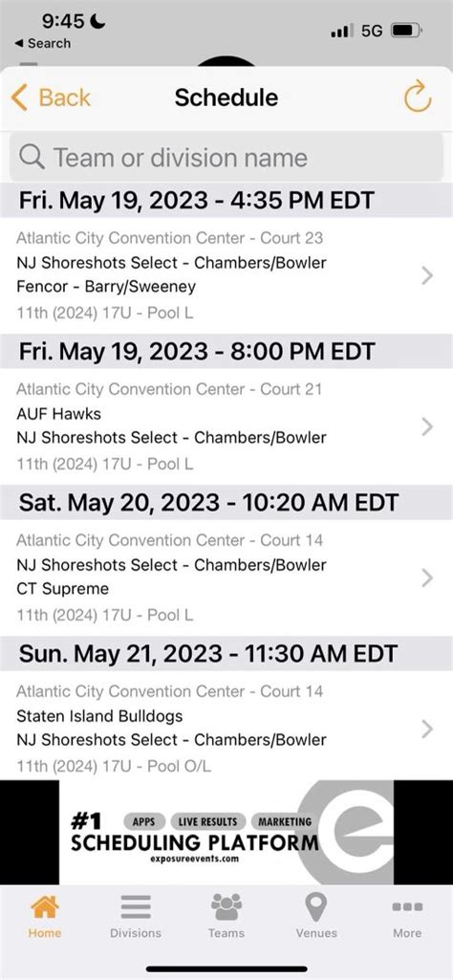The height and width of the screenshot is (980, 453).
Task: Open the More dots icon
Action: point(407,907)
